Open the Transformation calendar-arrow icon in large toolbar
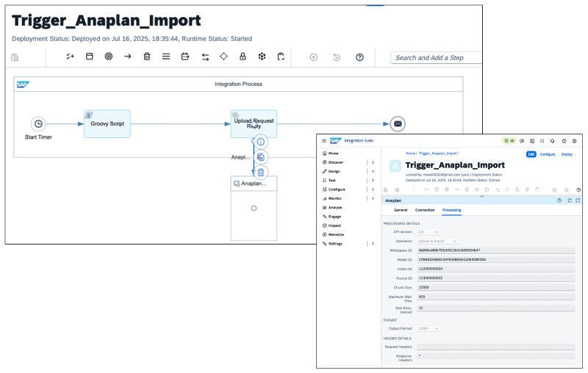Image resolution: width=588 pixels, height=373 pixels. [185, 57]
